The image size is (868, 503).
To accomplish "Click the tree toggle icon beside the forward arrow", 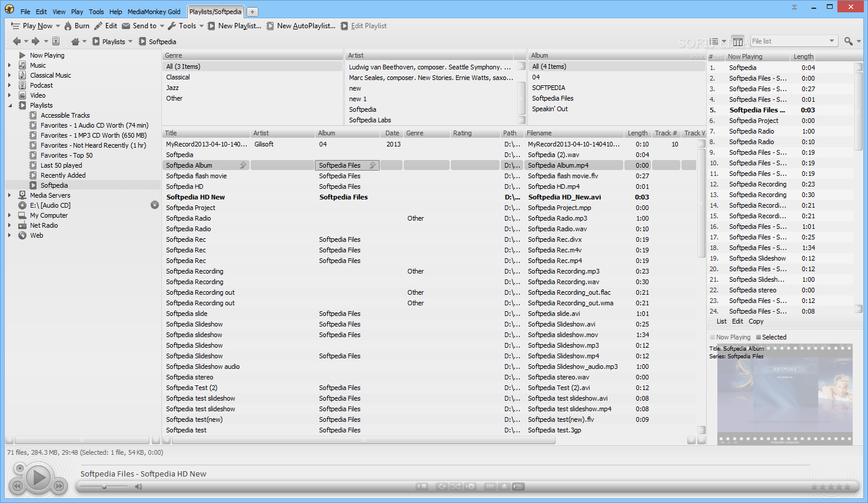I will 56,41.
